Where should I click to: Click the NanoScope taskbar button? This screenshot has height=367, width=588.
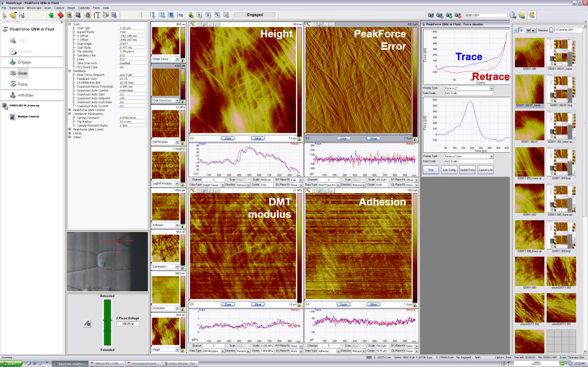69,363
